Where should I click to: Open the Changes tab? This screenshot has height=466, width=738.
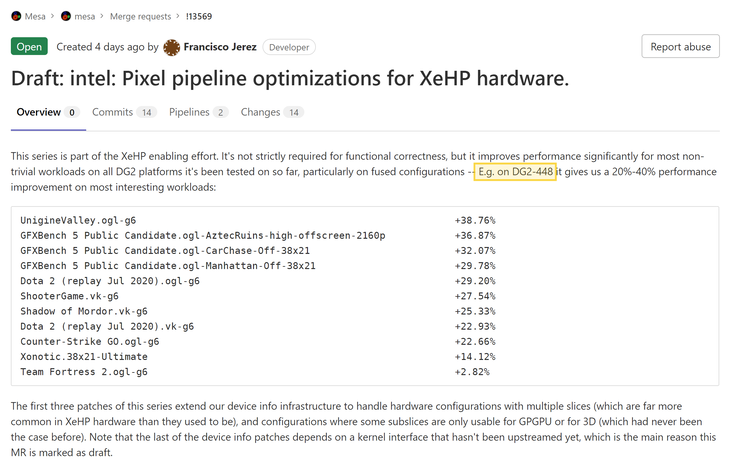click(260, 112)
